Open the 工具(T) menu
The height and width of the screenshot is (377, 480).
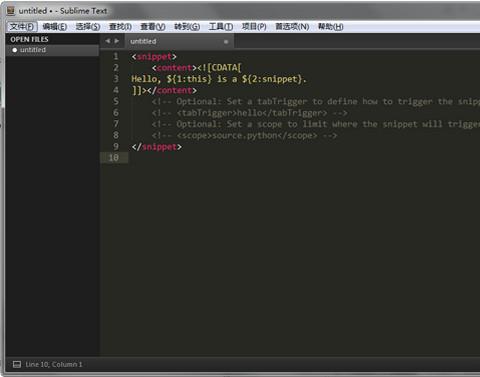pyautogui.click(x=221, y=27)
